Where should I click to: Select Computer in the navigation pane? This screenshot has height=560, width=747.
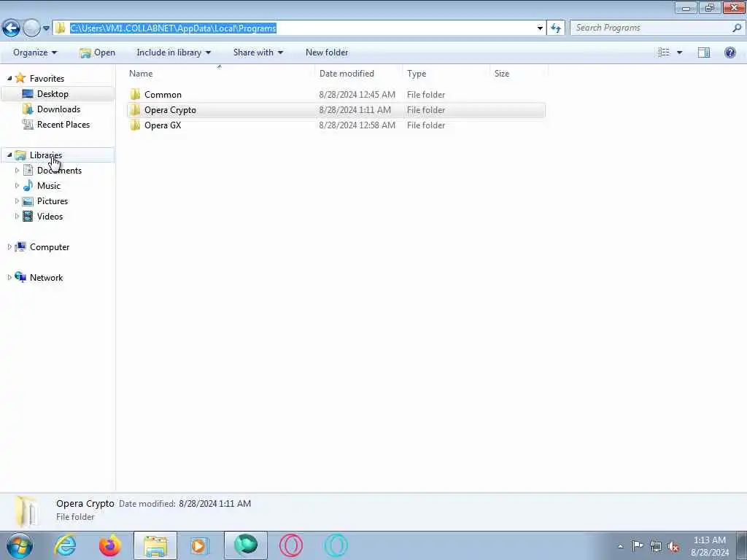click(x=50, y=247)
